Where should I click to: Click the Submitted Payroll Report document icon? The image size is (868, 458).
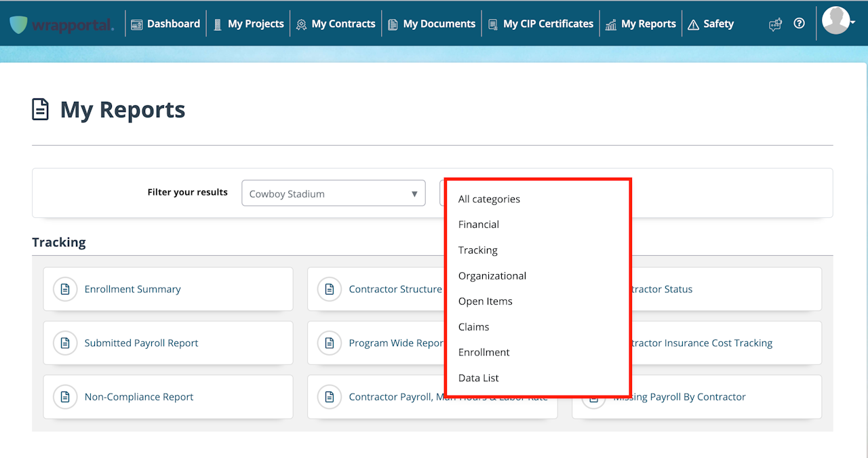pos(65,343)
